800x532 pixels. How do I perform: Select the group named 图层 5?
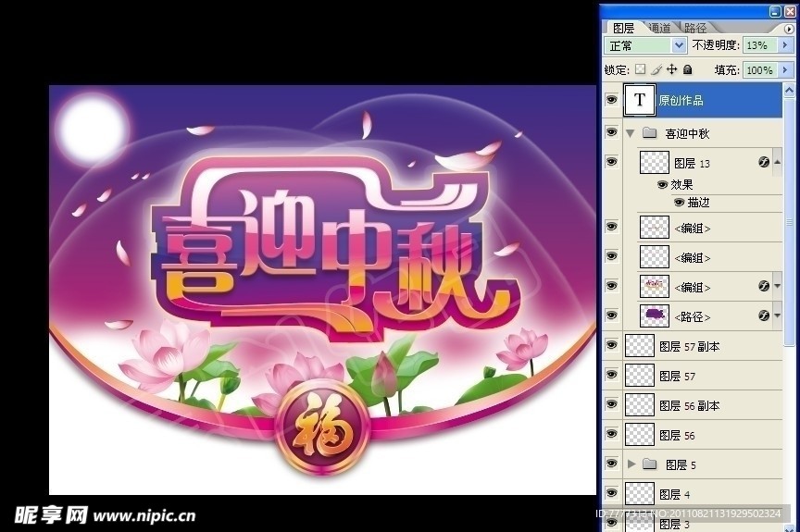[681, 464]
